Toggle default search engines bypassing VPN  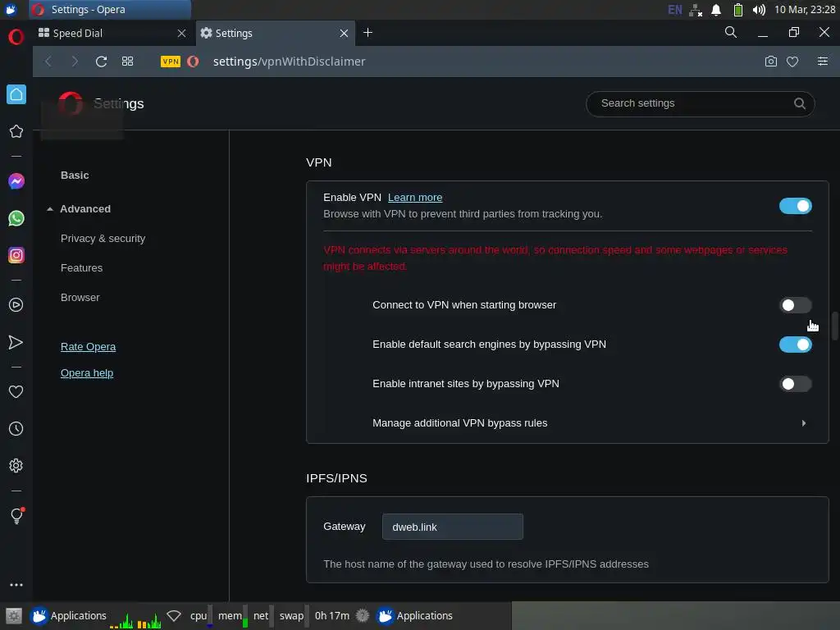pos(795,345)
